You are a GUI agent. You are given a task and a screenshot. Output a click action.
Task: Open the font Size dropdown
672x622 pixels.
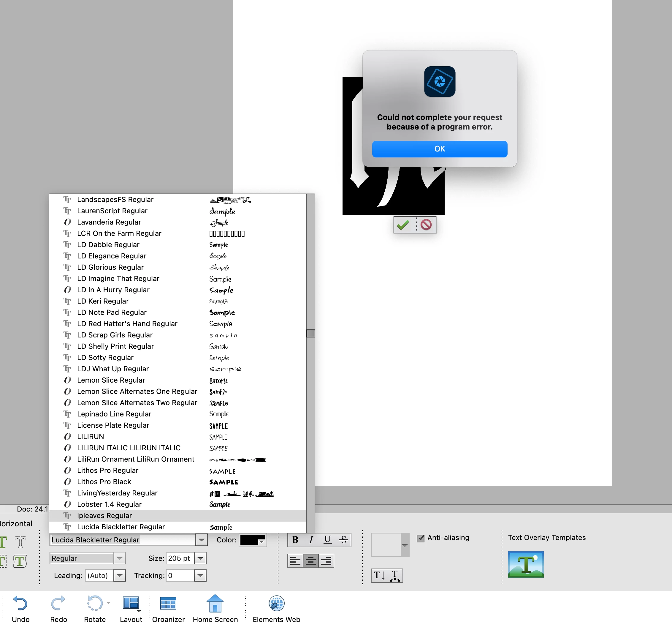[x=200, y=558]
